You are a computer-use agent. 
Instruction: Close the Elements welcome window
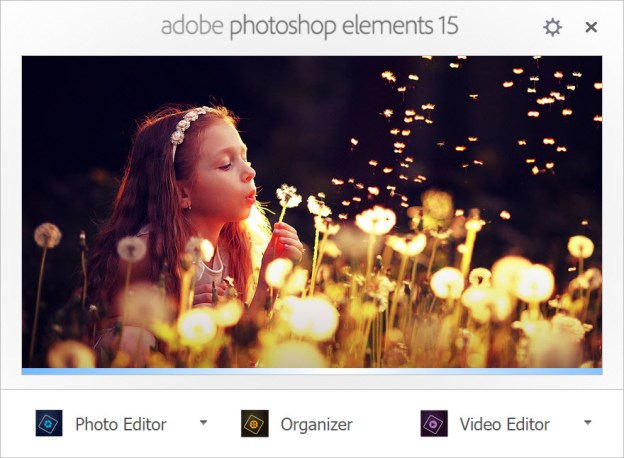coord(591,27)
